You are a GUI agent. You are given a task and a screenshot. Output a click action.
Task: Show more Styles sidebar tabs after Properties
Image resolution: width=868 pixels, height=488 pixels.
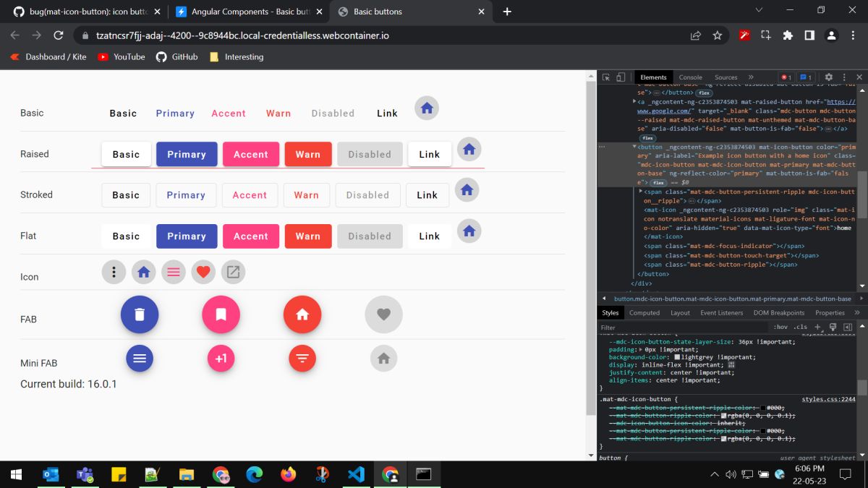tap(857, 312)
